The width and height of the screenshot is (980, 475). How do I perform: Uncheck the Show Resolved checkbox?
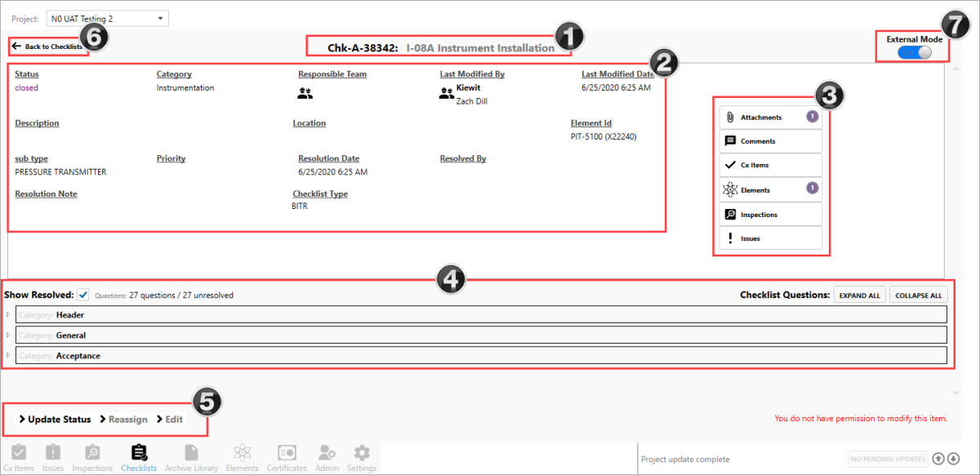tap(83, 295)
